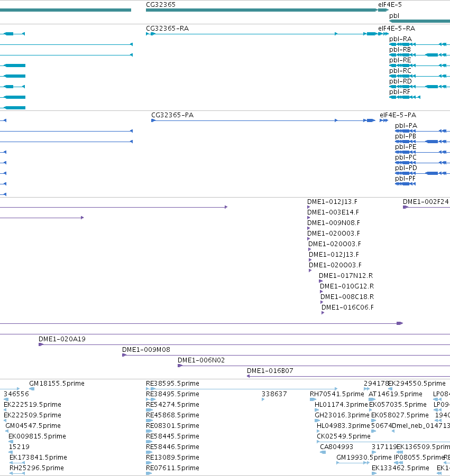The height and width of the screenshot is (476, 450).
Task: Select the eIF4E-5 gene label
Action: [x=390, y=5]
